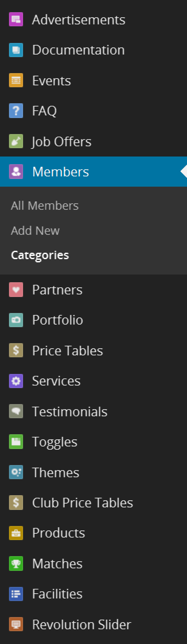Select the orange Events calendar icon
The image size is (187, 644).
point(16,80)
